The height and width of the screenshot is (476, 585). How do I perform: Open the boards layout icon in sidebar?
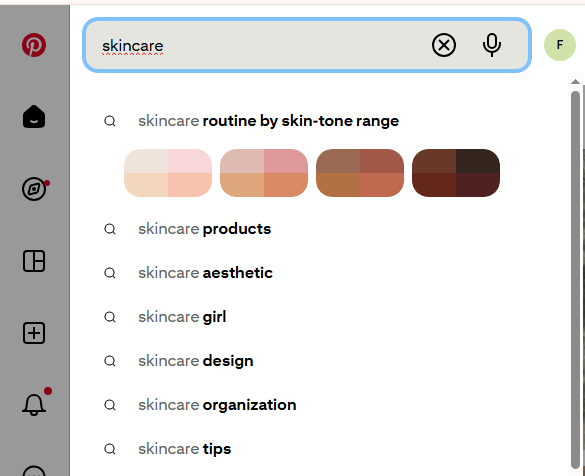(34, 261)
